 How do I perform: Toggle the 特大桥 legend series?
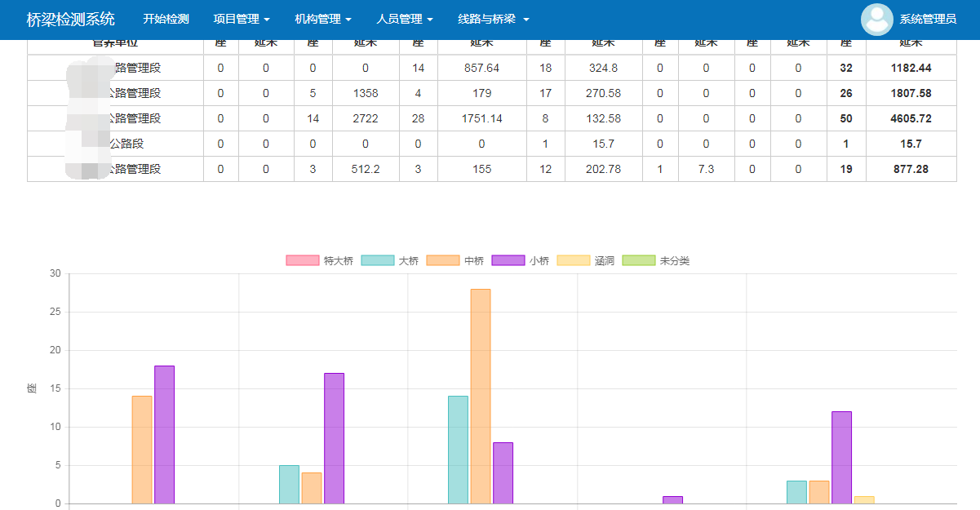pos(320,261)
